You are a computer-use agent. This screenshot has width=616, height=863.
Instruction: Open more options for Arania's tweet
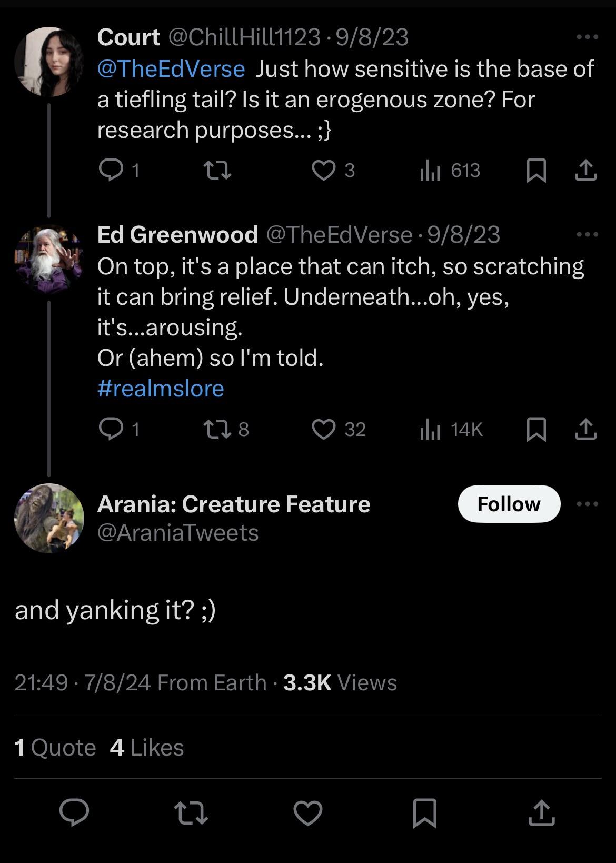[588, 504]
